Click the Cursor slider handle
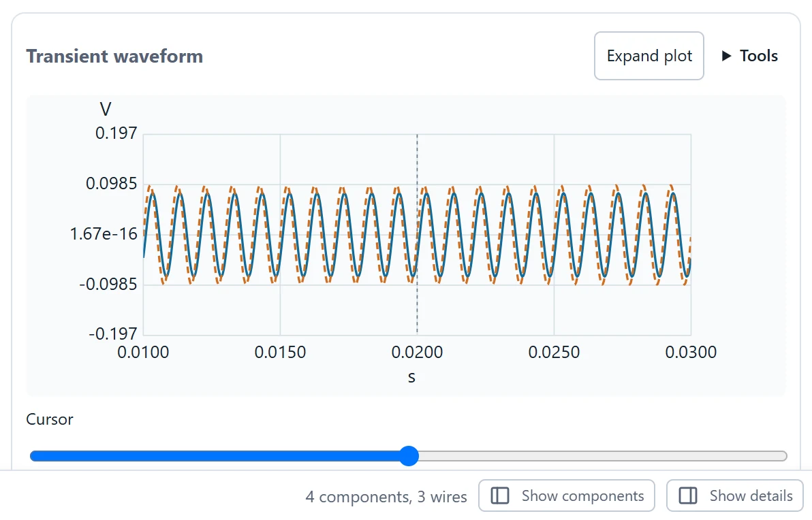 coord(409,456)
